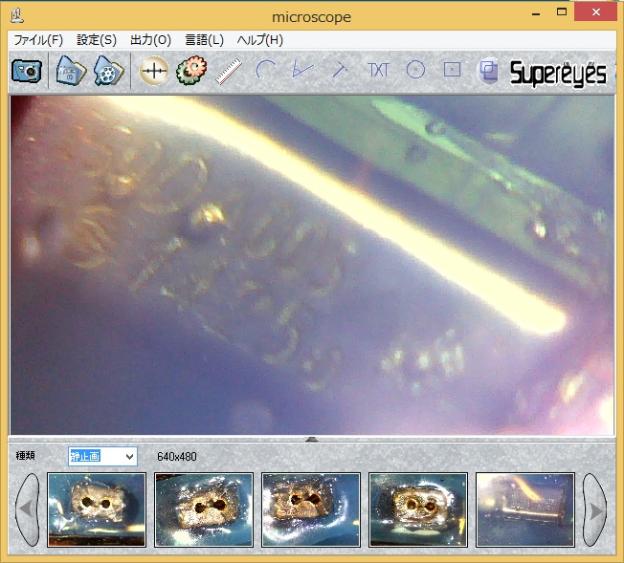Image resolution: width=624 pixels, height=563 pixels.
Task: Collapse the thumbnail panel using the divider arrow
Action: (312, 439)
